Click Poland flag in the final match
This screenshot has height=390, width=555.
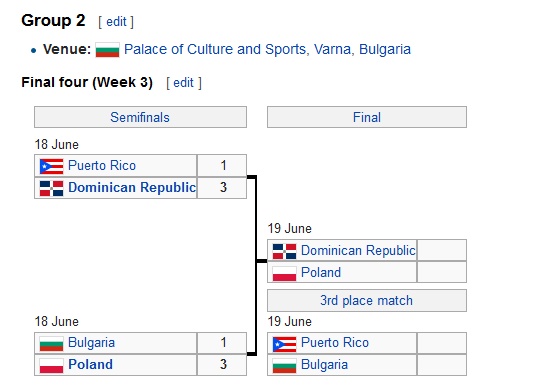(284, 273)
